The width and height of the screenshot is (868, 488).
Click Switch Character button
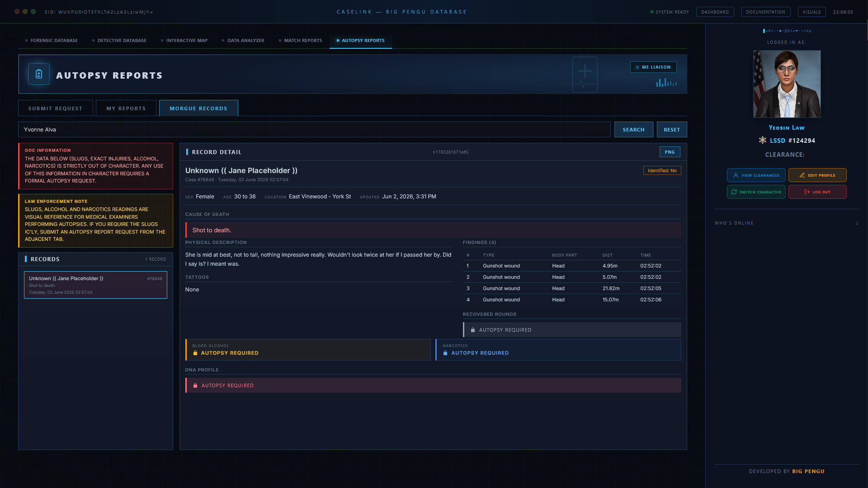tap(756, 192)
